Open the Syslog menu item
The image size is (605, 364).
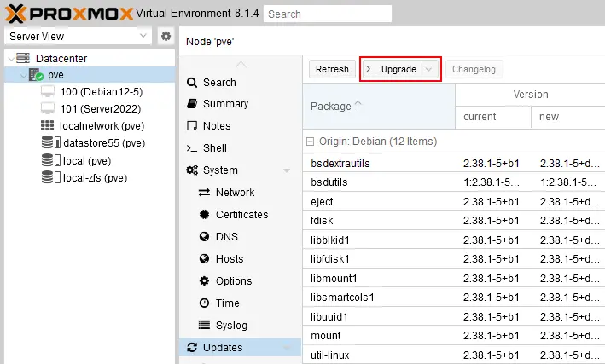coord(240,325)
